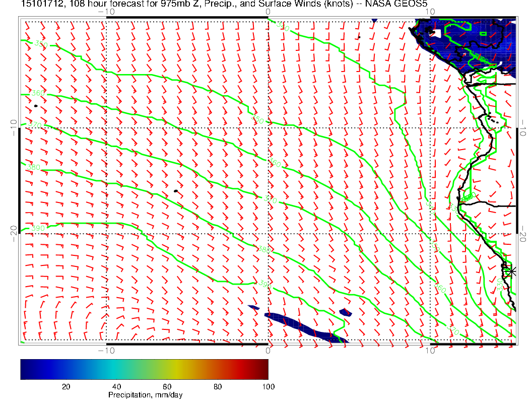Click the small precipitation blob right of the long patch

tap(346, 312)
